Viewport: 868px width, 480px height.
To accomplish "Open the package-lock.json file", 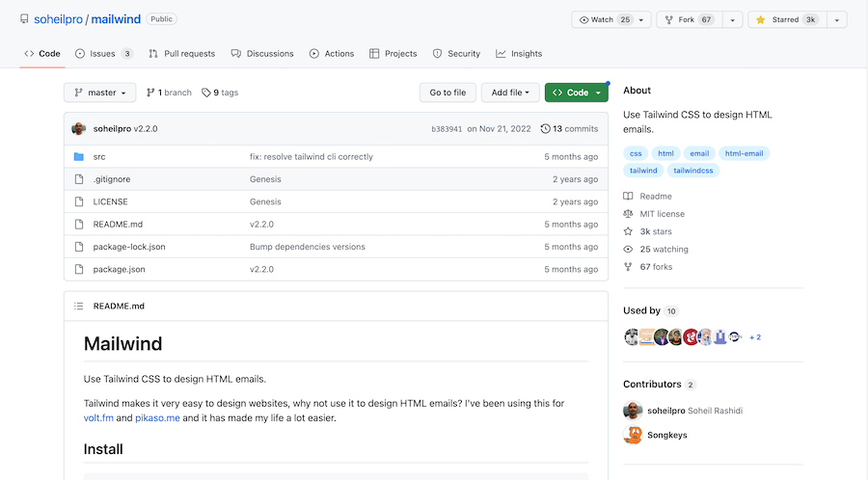I will [x=129, y=247].
